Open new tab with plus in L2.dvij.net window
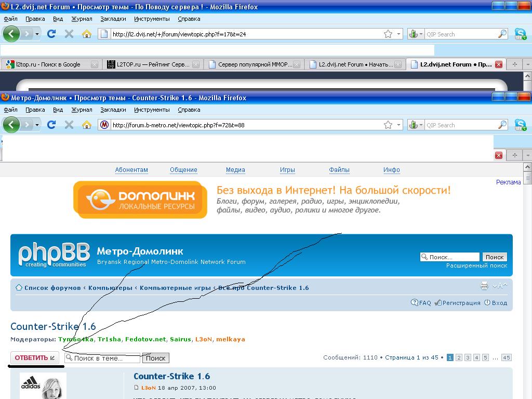The image size is (532, 399). click(x=515, y=64)
